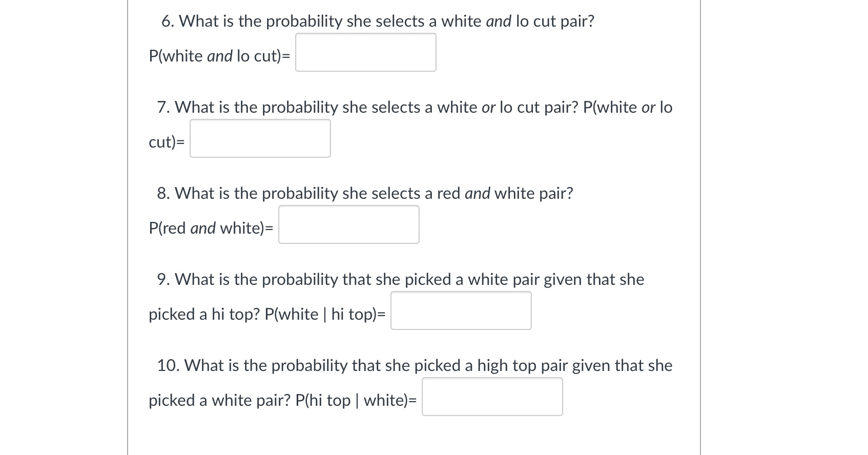Select the text of question 10

pos(414,365)
